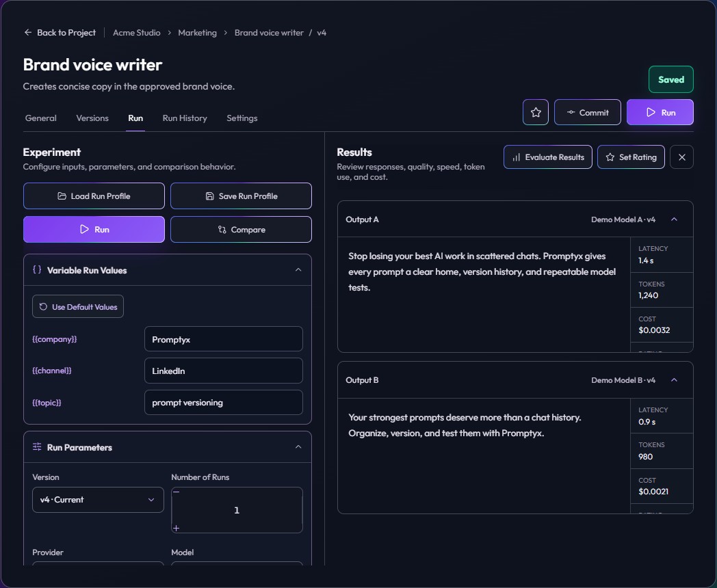The width and height of the screenshot is (717, 588).
Task: Click the Output A cost value $0.0032
Action: pyautogui.click(x=654, y=330)
